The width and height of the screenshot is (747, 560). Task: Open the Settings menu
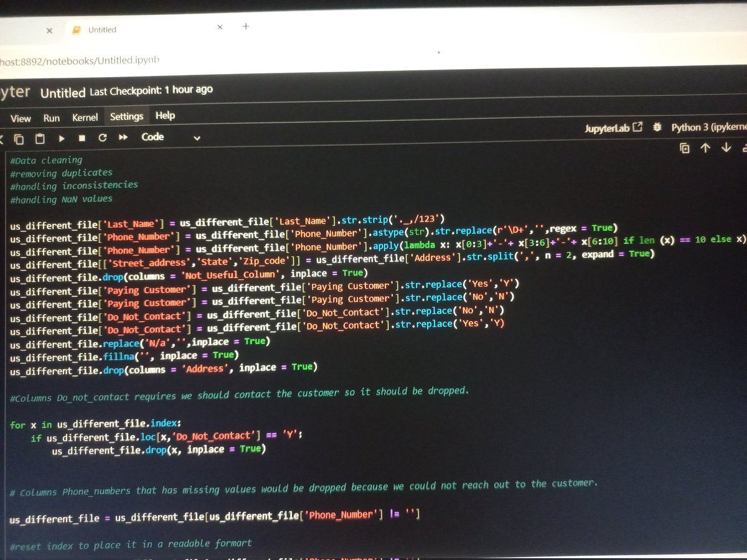click(x=126, y=116)
